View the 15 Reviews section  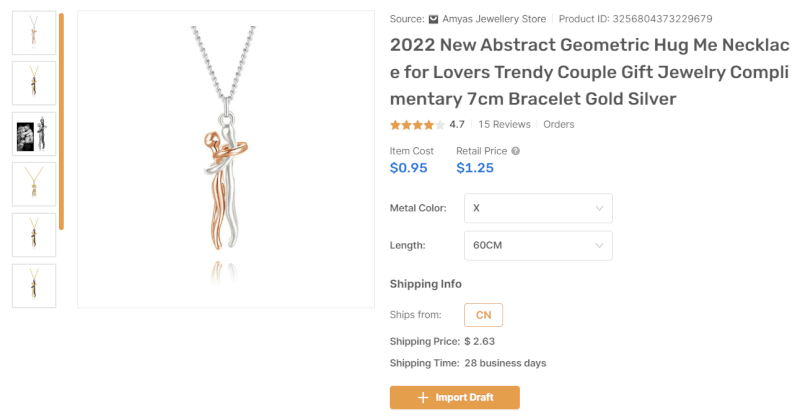504,125
